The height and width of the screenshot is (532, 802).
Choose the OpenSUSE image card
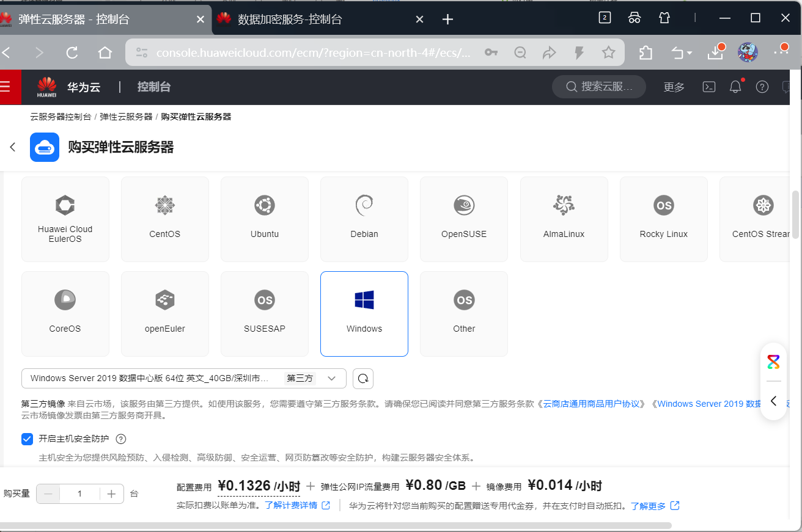point(464,219)
